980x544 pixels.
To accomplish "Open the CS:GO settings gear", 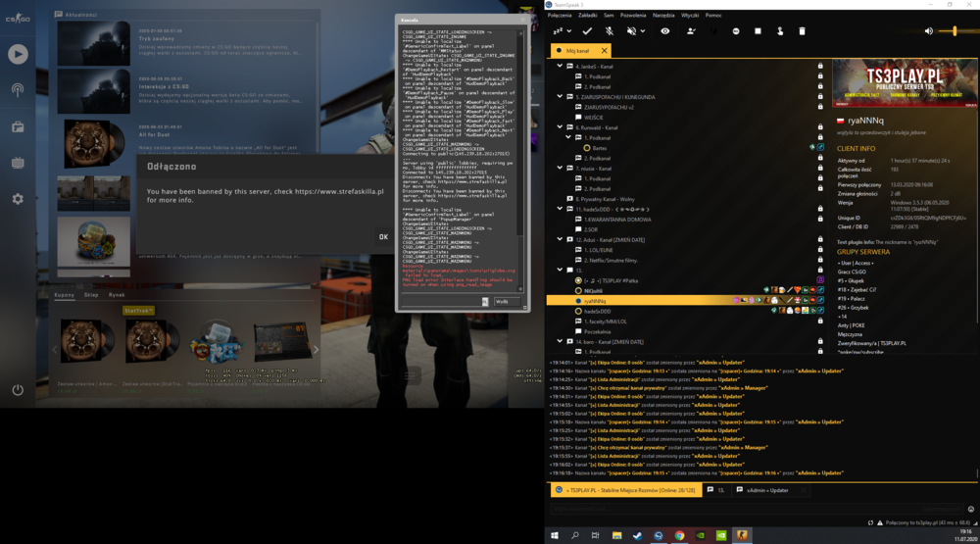I will 18,199.
